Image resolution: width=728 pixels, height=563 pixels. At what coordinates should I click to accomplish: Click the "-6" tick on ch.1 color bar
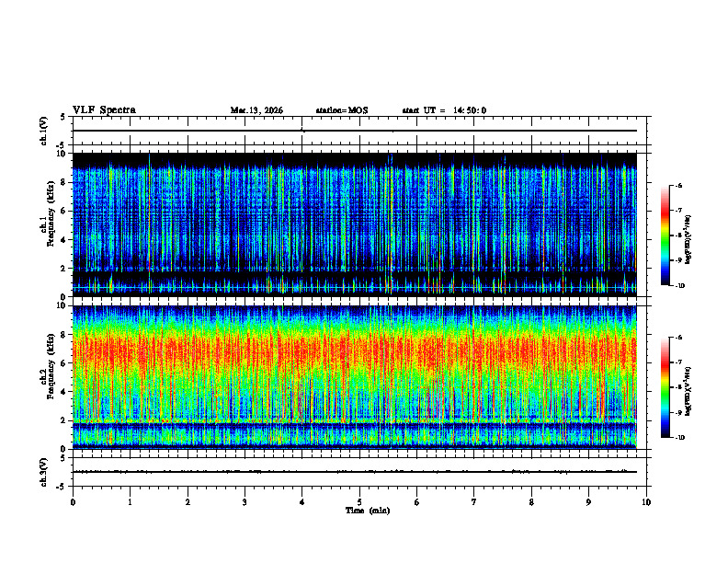click(678, 185)
